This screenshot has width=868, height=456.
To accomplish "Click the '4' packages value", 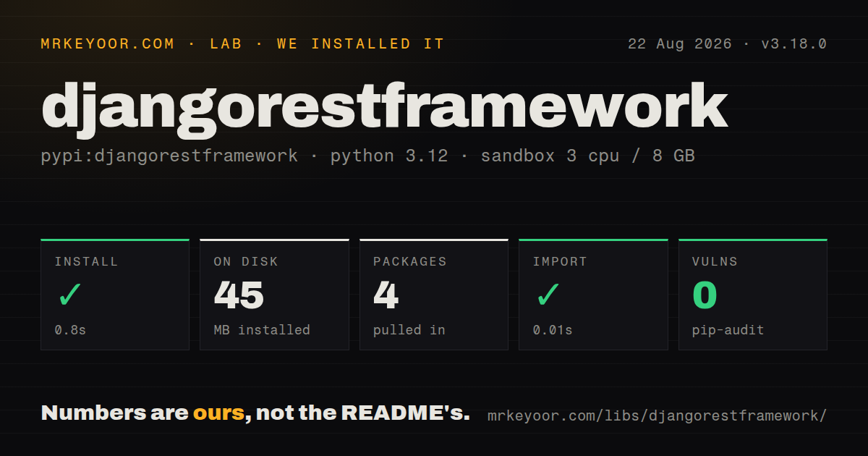I will (x=386, y=295).
